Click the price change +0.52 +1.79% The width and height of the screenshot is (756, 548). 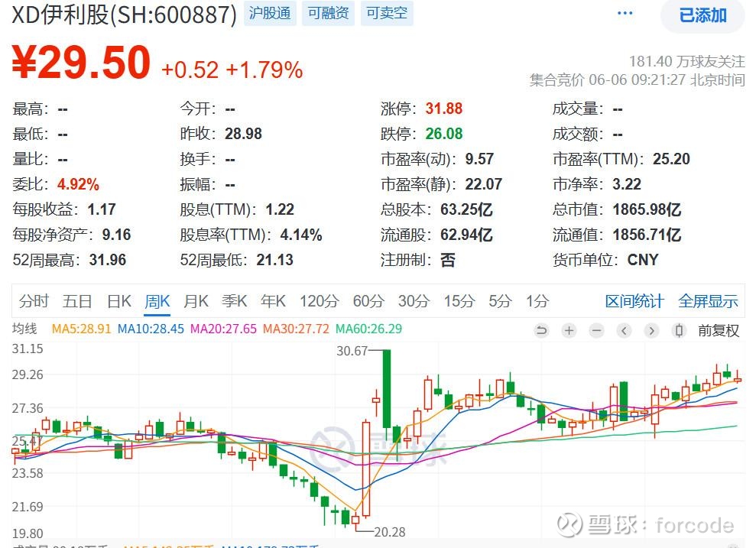232,70
